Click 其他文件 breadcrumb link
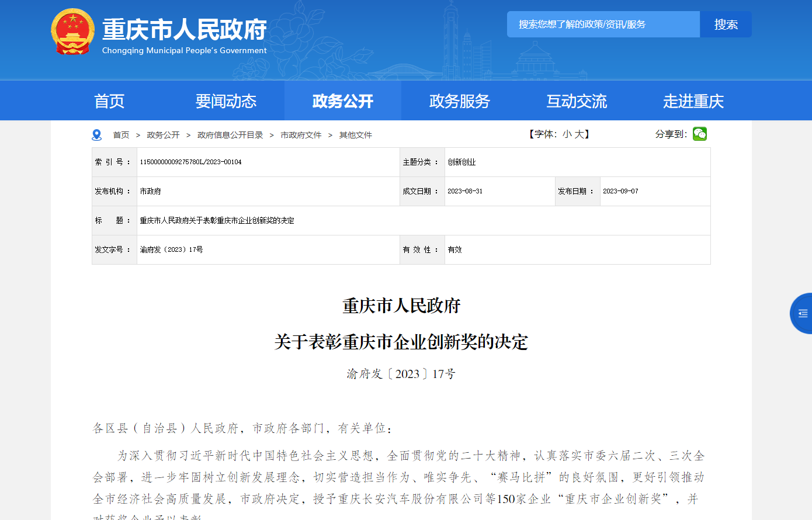The image size is (812, 520). [356, 135]
